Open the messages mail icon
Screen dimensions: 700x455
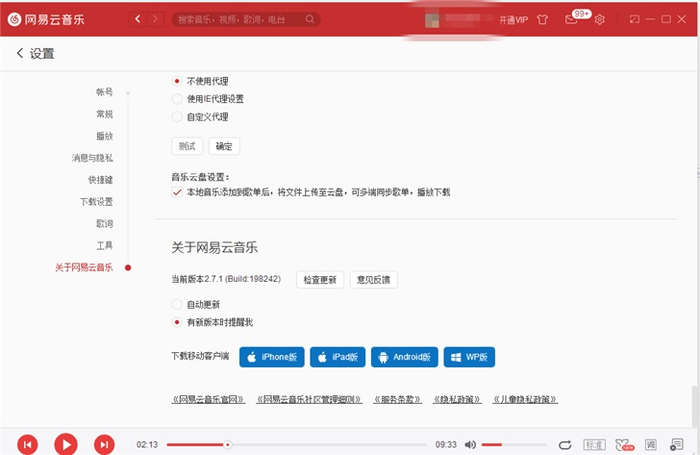pos(571,19)
